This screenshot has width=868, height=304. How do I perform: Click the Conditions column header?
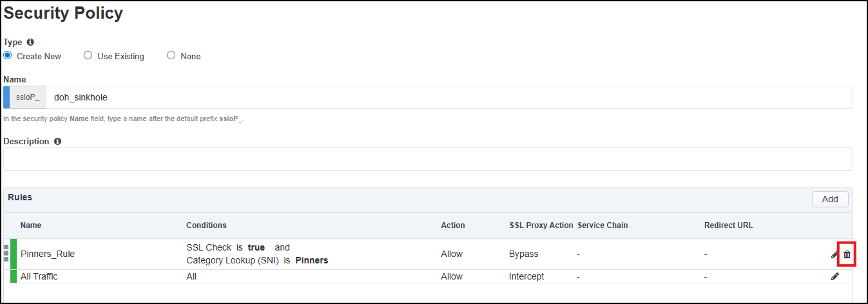click(206, 225)
